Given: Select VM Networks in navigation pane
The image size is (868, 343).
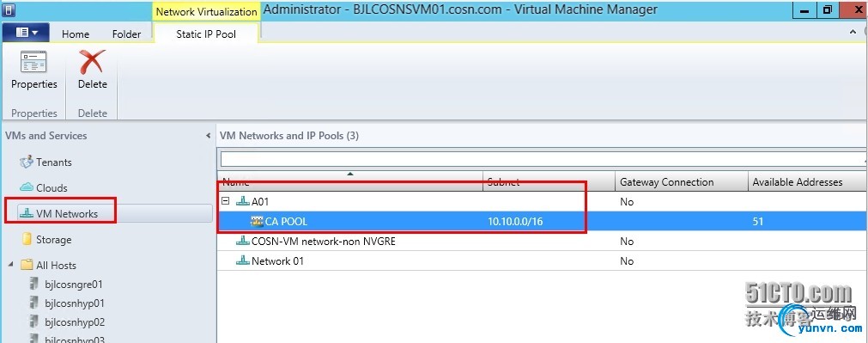Looking at the screenshot, I should (66, 214).
